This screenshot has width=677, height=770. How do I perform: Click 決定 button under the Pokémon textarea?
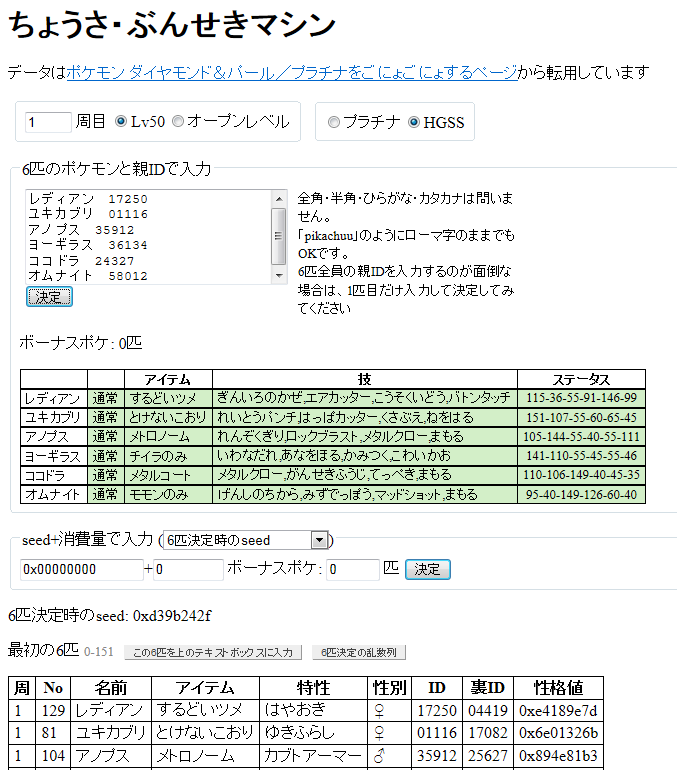(x=49, y=297)
